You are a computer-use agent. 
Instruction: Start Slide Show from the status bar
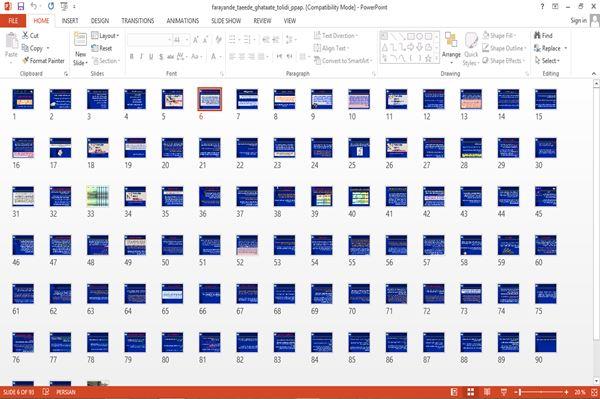(x=504, y=392)
